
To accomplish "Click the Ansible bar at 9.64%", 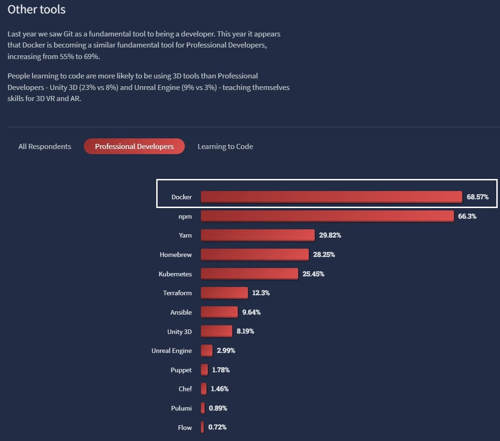I will pos(219,312).
